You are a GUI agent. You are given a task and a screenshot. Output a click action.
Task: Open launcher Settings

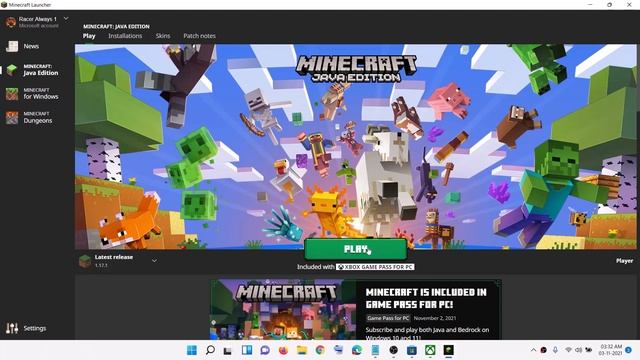pyautogui.click(x=26, y=328)
